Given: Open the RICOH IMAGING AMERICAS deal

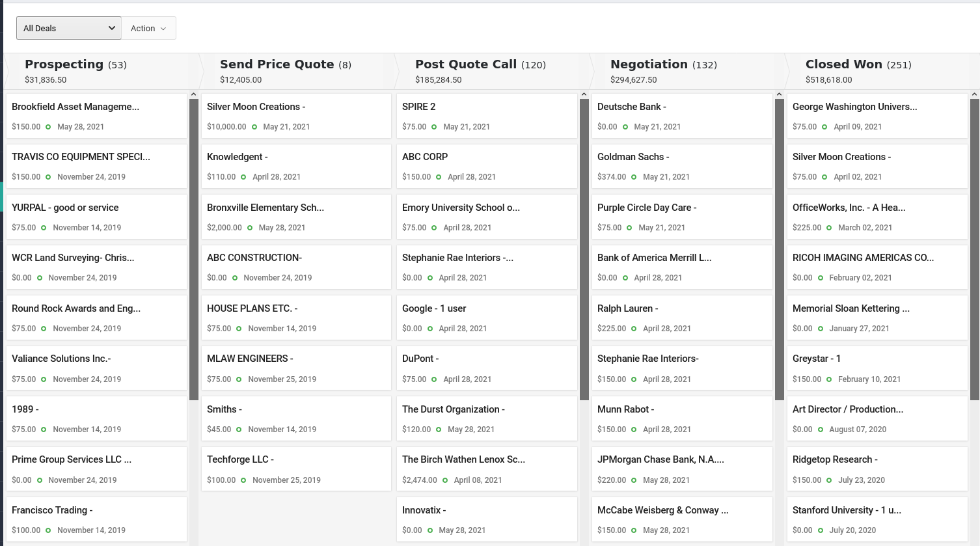Looking at the screenshot, I should point(877,267).
